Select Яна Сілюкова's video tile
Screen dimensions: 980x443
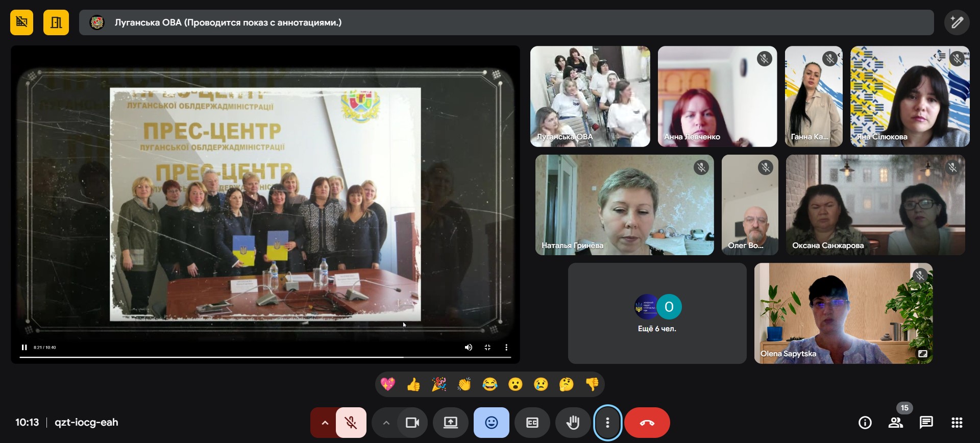pyautogui.click(x=910, y=96)
